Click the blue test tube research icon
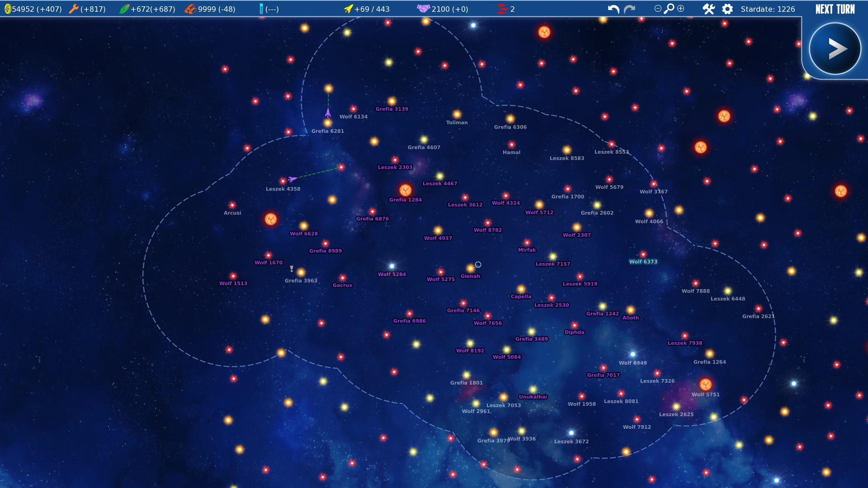Screen dimensions: 868x488 [261, 9]
